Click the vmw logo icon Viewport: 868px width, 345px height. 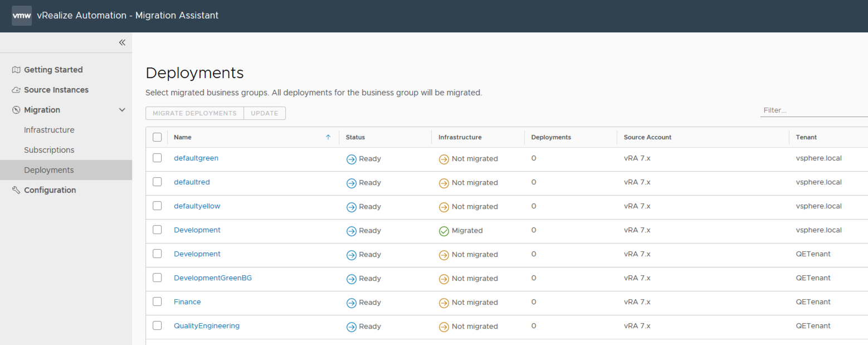(22, 16)
